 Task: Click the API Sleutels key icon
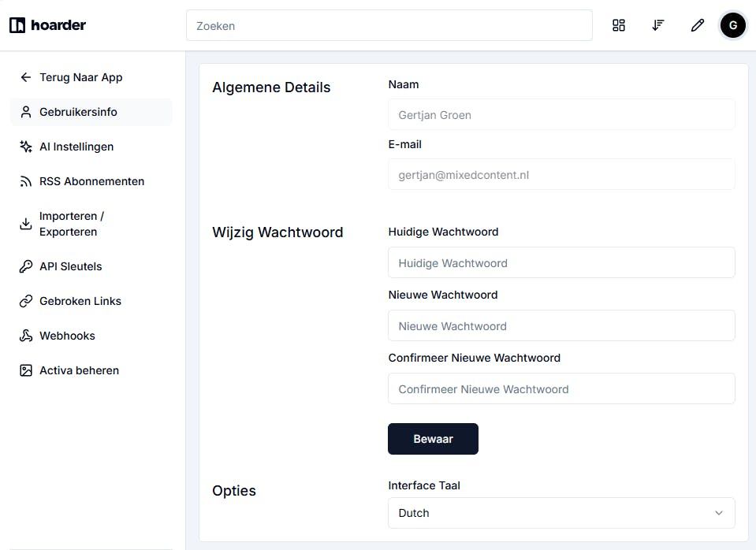[25, 266]
